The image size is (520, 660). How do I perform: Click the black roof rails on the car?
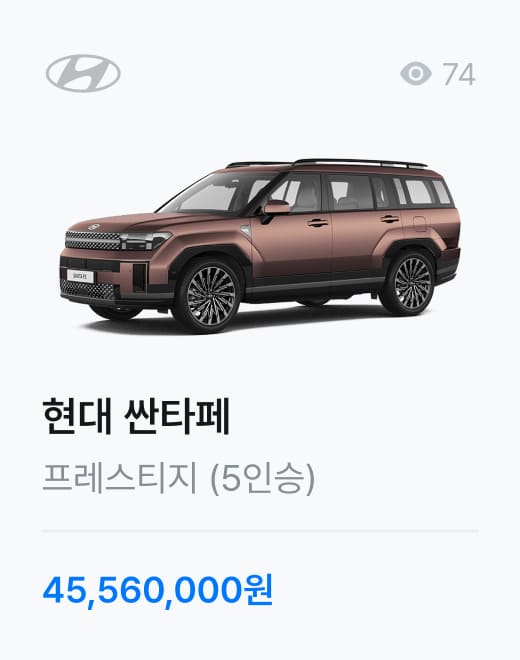pos(326,163)
